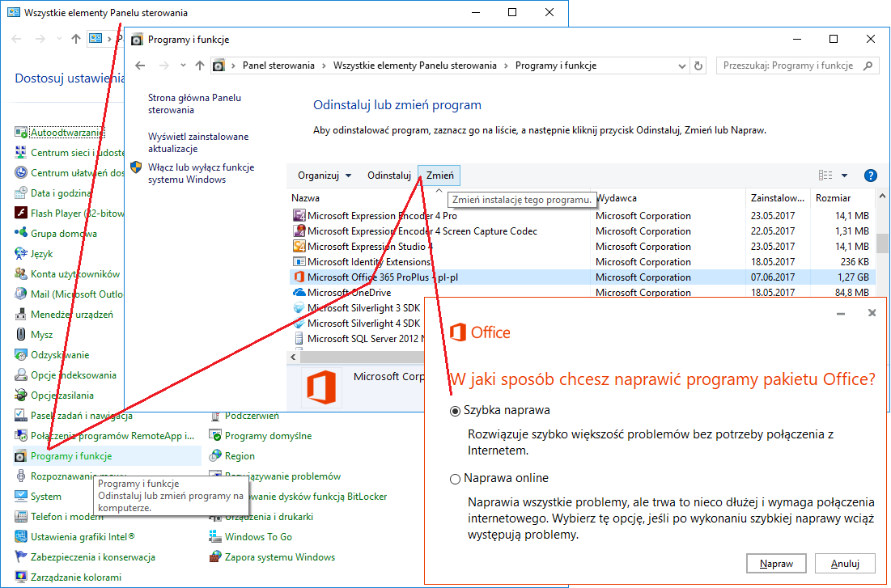Select Microsoft Expression Encoder 4 Pro row
Screen dimensions: 891x588
pyautogui.click(x=583, y=216)
